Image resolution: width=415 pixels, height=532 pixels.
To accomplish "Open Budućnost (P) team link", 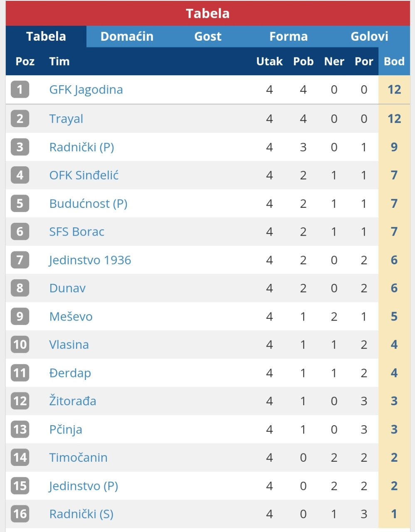I will [x=88, y=204].
